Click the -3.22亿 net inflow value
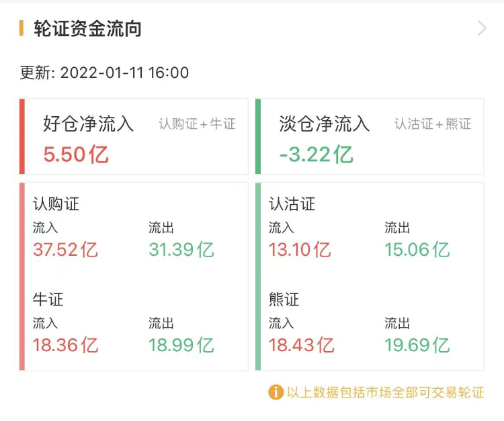 pyautogui.click(x=317, y=154)
